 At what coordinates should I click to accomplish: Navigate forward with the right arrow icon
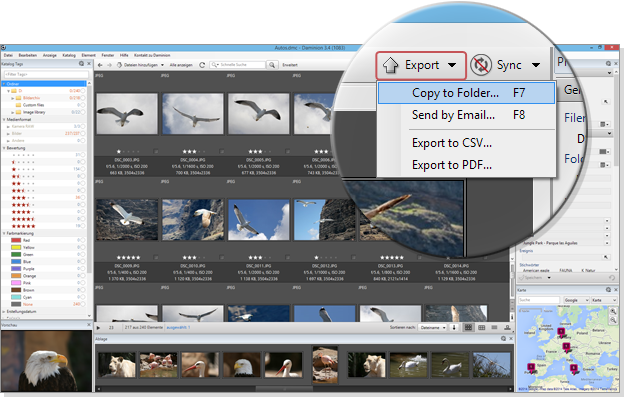coord(109,65)
